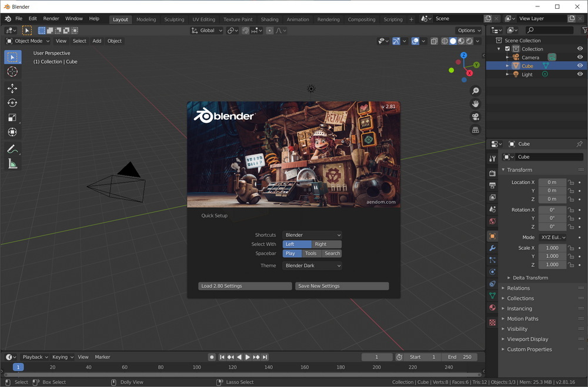
Task: Open the Render menu
Action: tap(51, 18)
